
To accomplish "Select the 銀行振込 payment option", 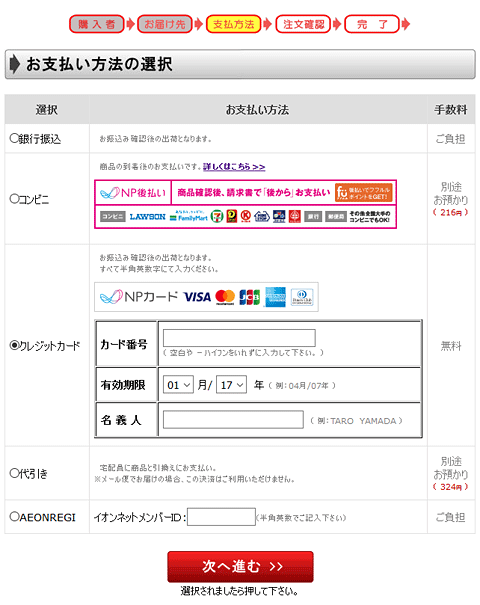I will (x=14, y=138).
